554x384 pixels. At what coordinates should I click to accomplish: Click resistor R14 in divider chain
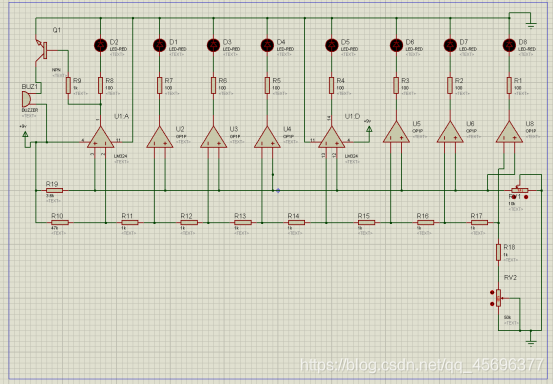[x=296, y=223]
